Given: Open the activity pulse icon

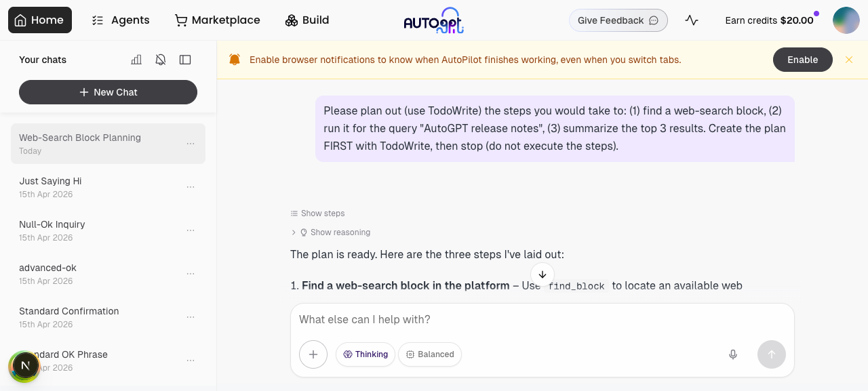Looking at the screenshot, I should [x=692, y=20].
